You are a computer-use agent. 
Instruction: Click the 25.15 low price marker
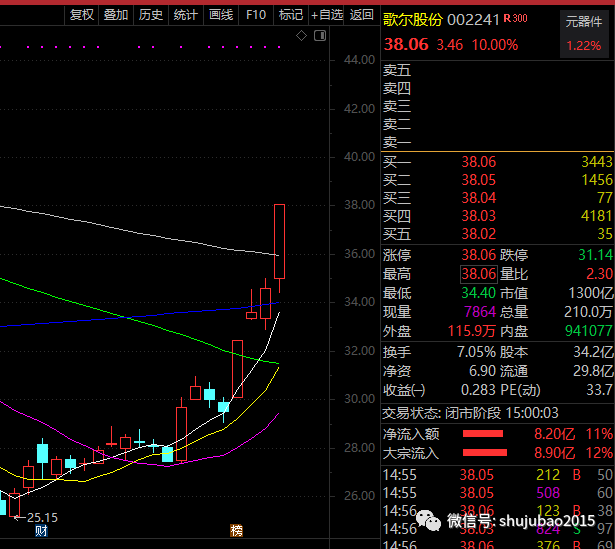(42, 517)
